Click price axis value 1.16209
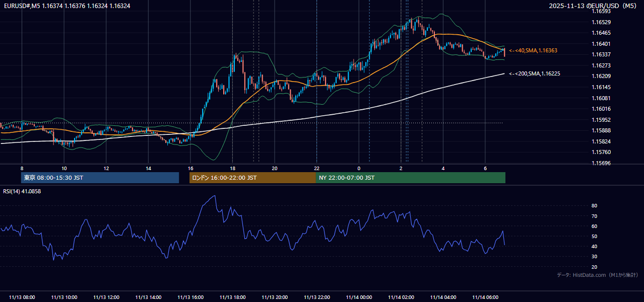This screenshot has width=644, height=302. 601,77
